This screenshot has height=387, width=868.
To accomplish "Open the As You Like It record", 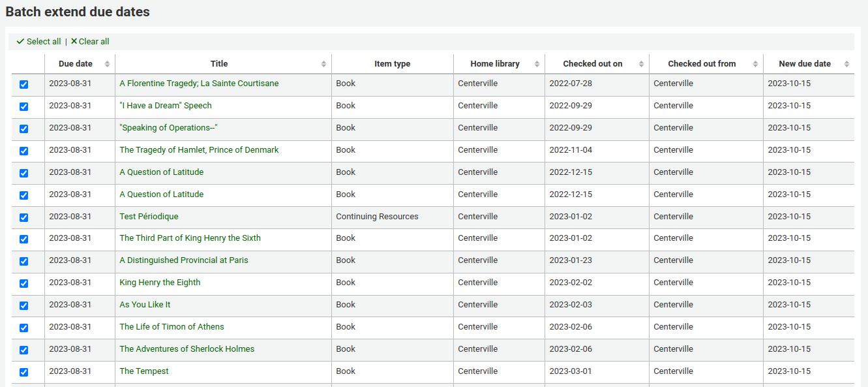I will (x=143, y=304).
